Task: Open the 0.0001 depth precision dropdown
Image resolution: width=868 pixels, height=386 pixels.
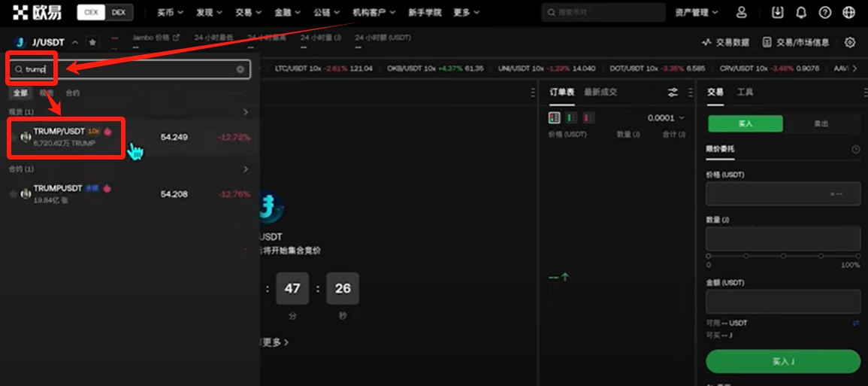Action: (666, 117)
